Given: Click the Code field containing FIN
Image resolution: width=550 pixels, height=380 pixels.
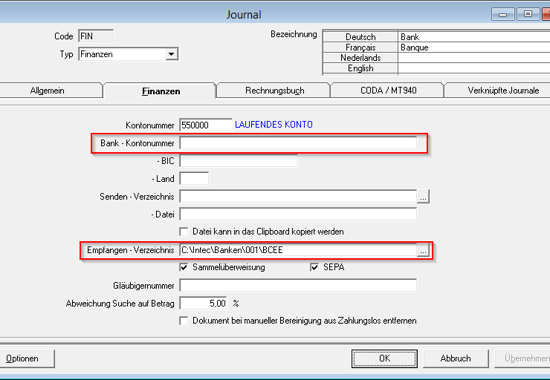Looking at the screenshot, I should (x=96, y=36).
